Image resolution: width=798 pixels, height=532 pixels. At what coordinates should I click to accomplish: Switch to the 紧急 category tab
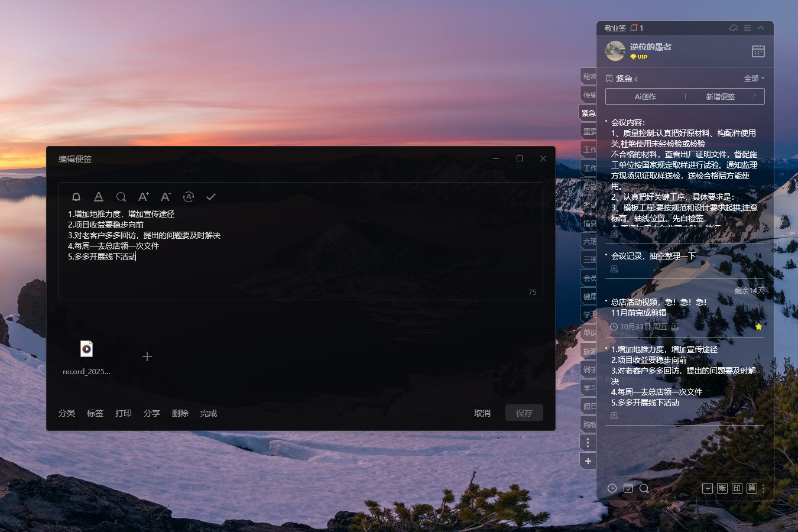pos(588,113)
